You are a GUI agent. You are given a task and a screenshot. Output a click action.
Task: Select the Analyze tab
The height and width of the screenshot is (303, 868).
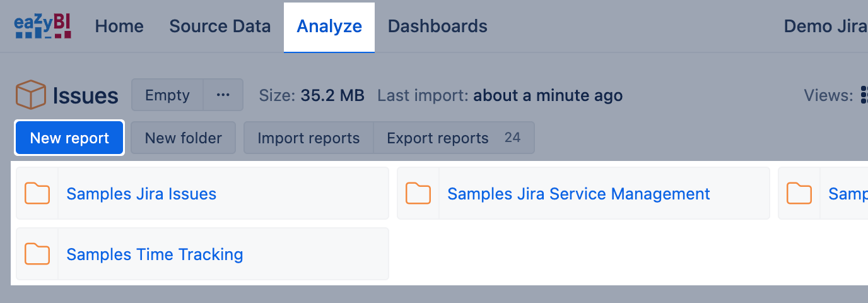click(329, 27)
